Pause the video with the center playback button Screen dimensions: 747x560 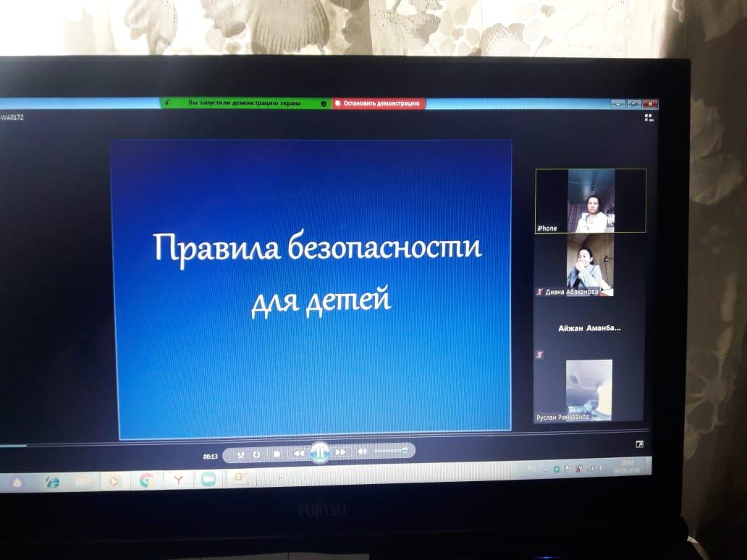[319, 452]
